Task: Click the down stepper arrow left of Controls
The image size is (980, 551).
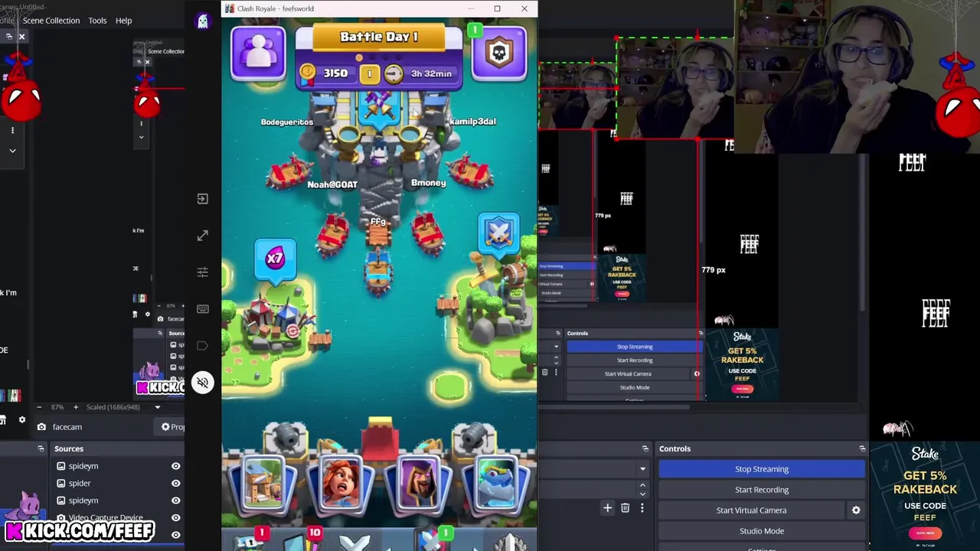Action: click(642, 494)
